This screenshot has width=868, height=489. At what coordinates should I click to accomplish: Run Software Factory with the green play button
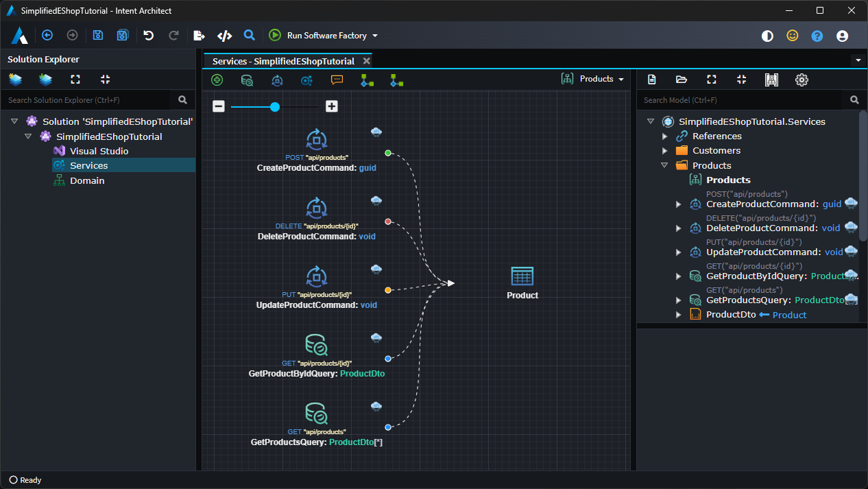coord(275,35)
